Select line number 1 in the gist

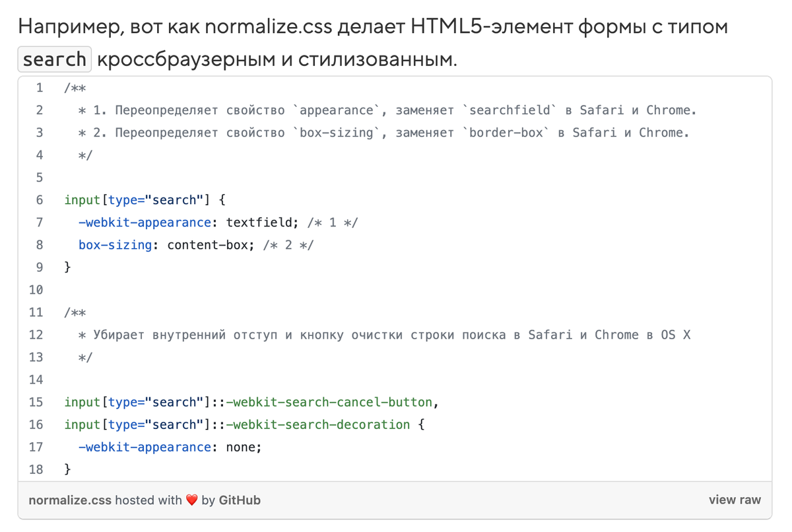pos(39,88)
